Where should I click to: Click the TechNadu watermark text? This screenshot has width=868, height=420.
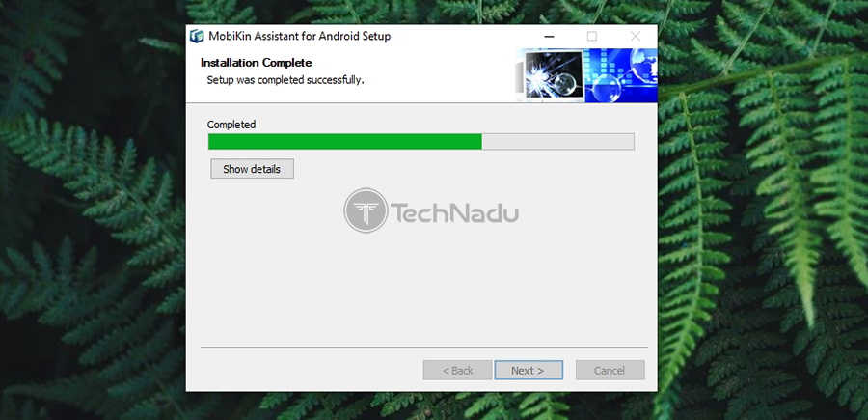[455, 212]
